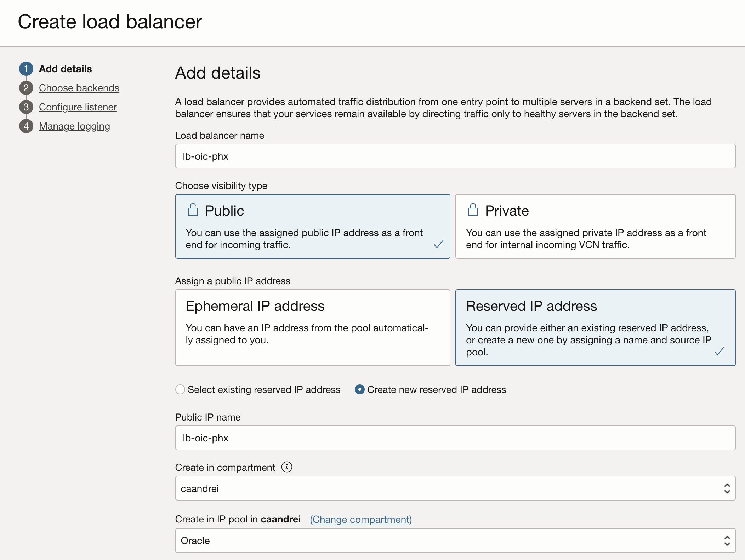Click the Load balancer name field
Screen dimensions: 745x560
(455, 156)
